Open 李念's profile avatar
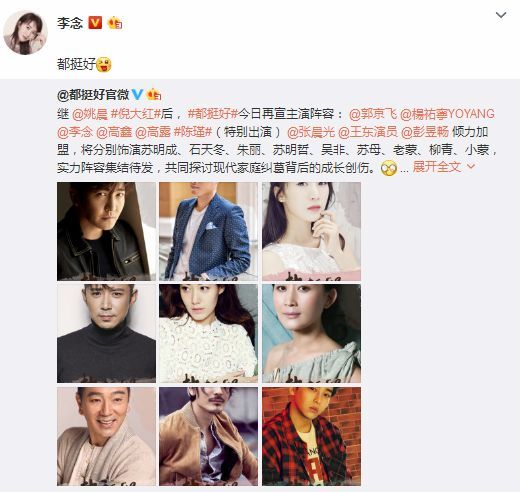The image size is (520, 492). [x=25, y=32]
